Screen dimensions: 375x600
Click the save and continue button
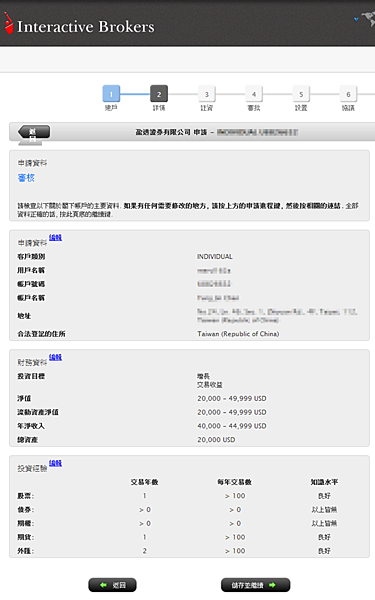[255, 585]
